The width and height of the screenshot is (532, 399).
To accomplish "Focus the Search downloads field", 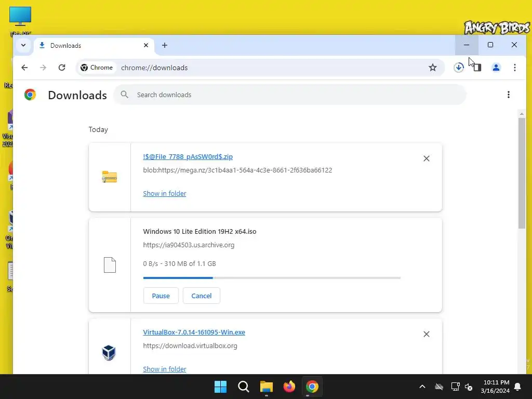I will (290, 95).
